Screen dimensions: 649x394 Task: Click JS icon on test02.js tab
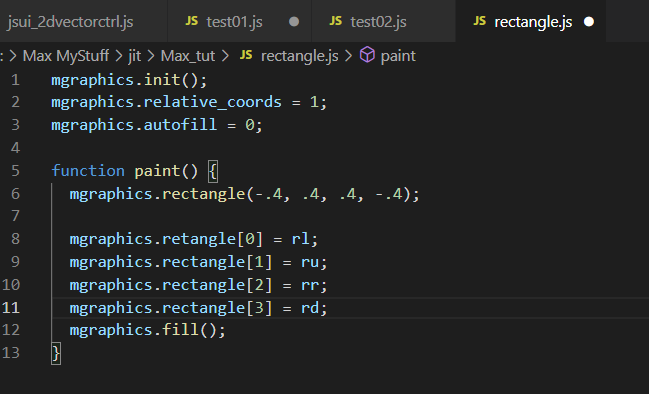pyautogui.click(x=336, y=21)
